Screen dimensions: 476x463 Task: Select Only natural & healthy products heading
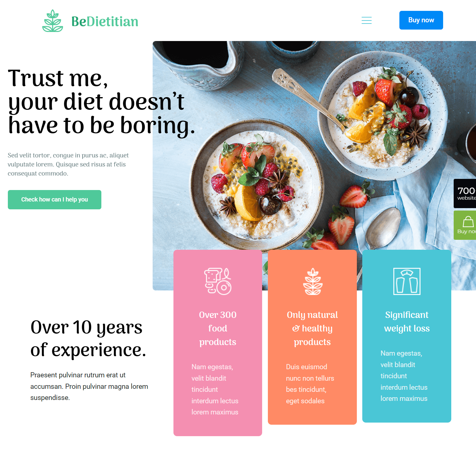(312, 328)
